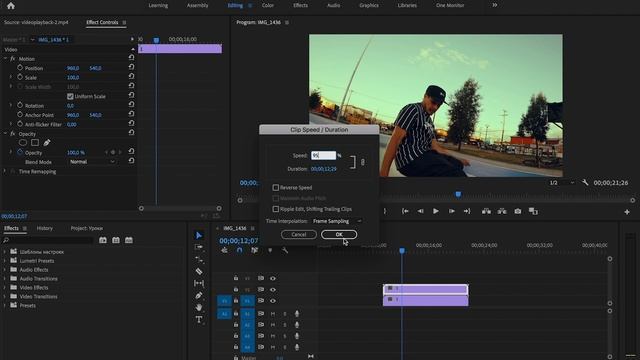Open the program monitor wrench settings
The height and width of the screenshot is (360, 640).
coord(585,182)
